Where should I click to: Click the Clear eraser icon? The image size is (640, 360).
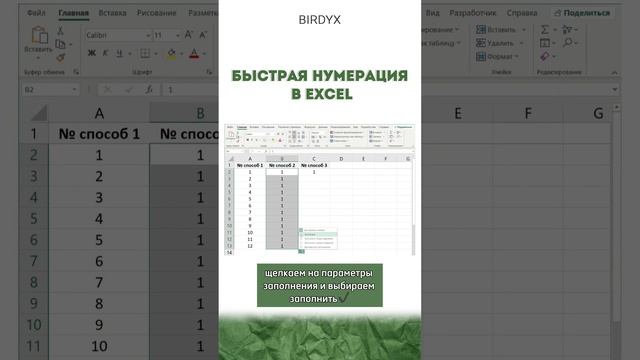pos(545,56)
